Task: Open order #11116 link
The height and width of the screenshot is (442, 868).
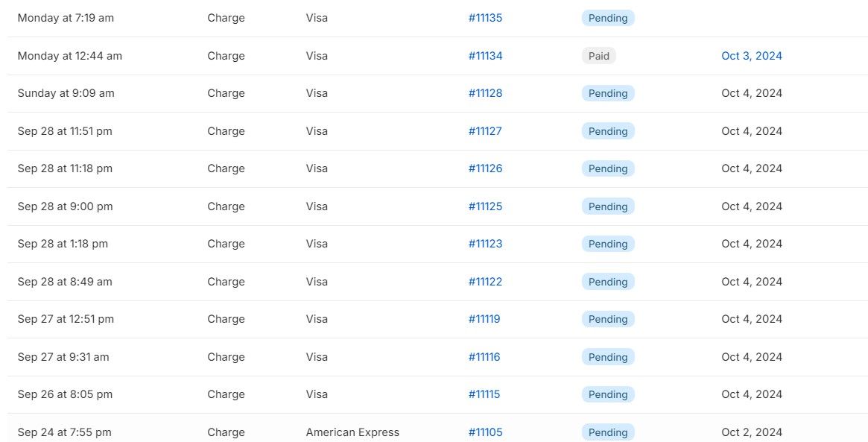Action: [484, 357]
